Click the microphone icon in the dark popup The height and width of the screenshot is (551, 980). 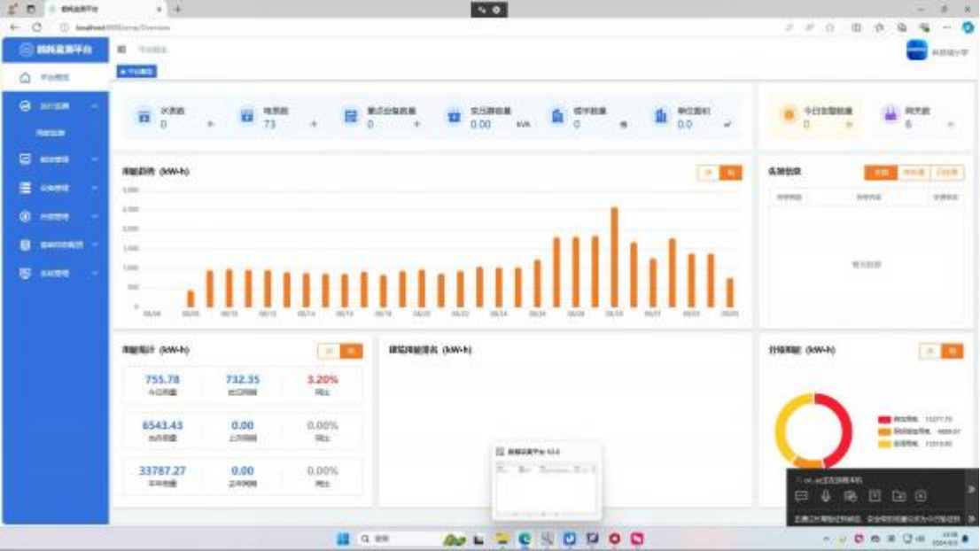pos(826,496)
